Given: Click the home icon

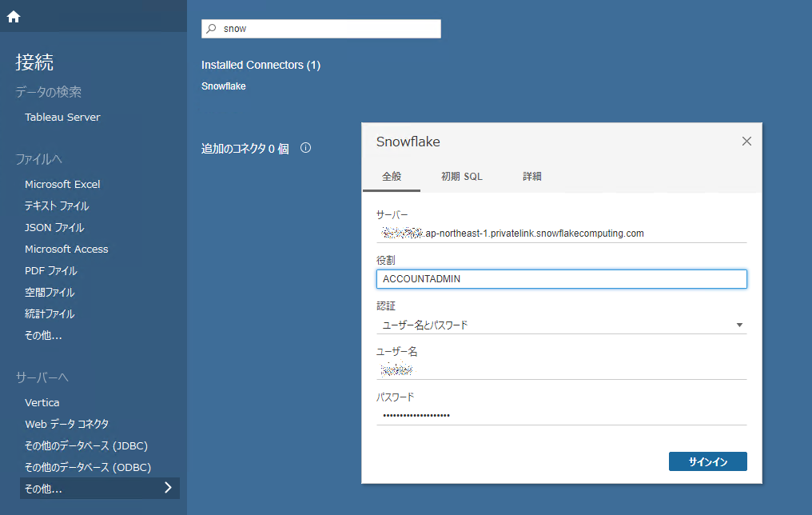Looking at the screenshot, I should pos(14,17).
